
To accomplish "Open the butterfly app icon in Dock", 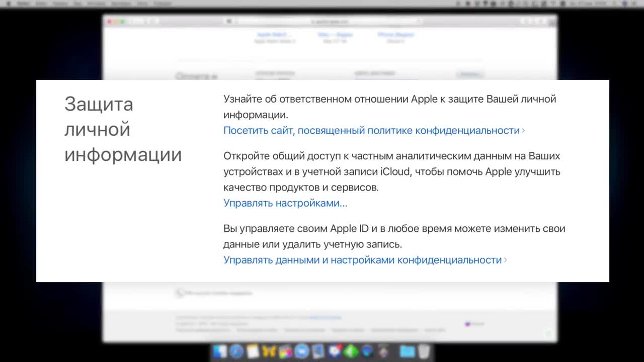I will pos(269,351).
